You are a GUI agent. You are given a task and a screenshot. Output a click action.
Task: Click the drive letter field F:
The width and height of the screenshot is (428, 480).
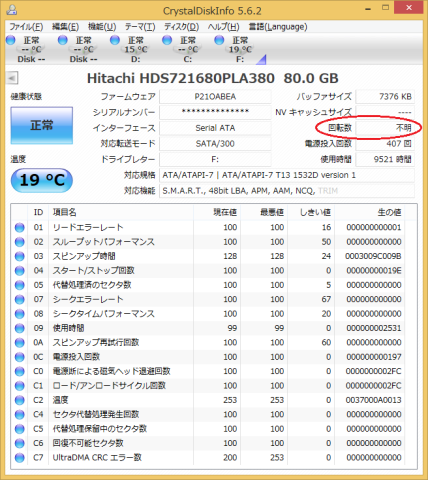(x=215, y=159)
